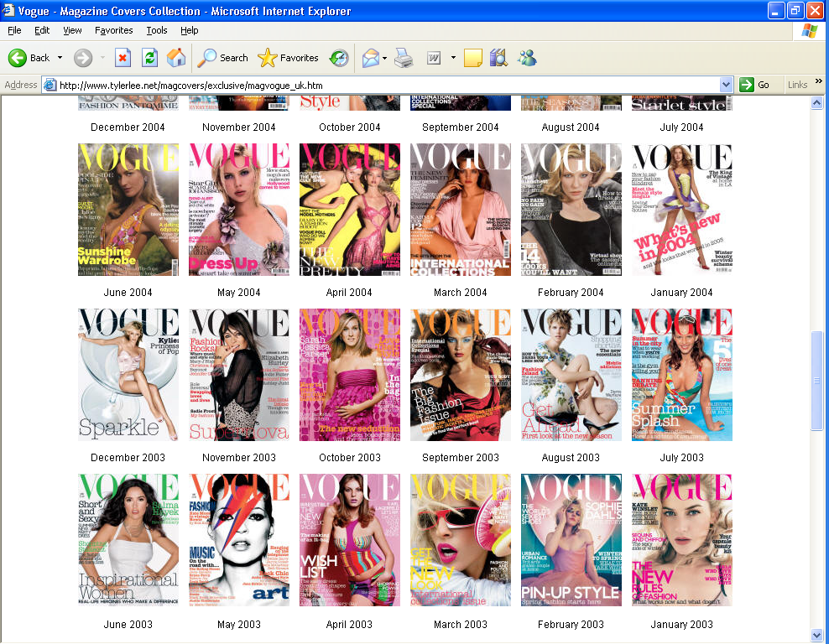Edit page with the Word icon
This screenshot has width=829, height=644.
434,58
